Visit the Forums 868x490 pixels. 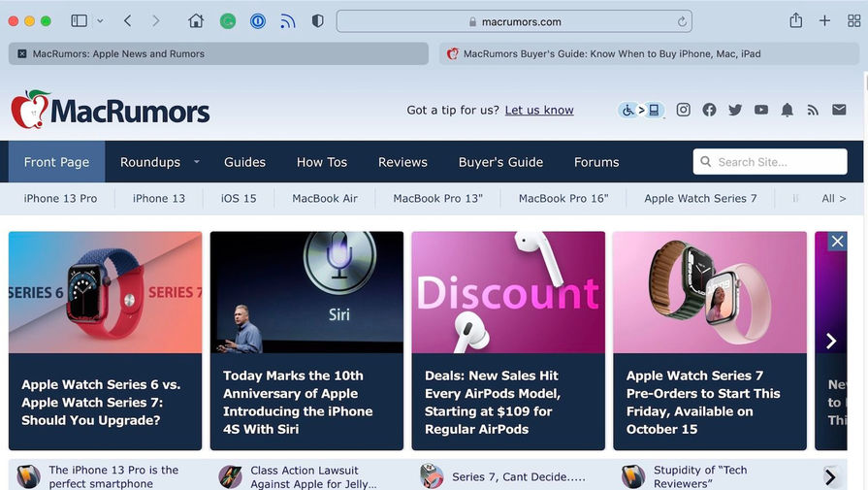[596, 162]
